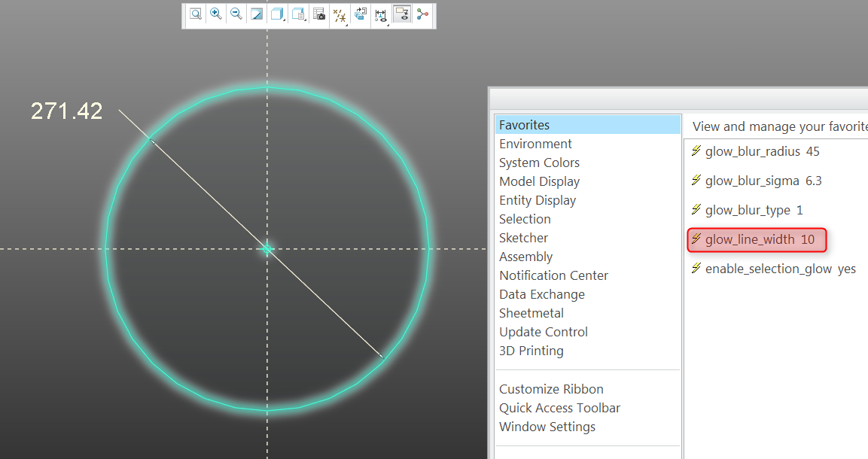
Task: Open the datum display filters icon
Action: [340, 16]
